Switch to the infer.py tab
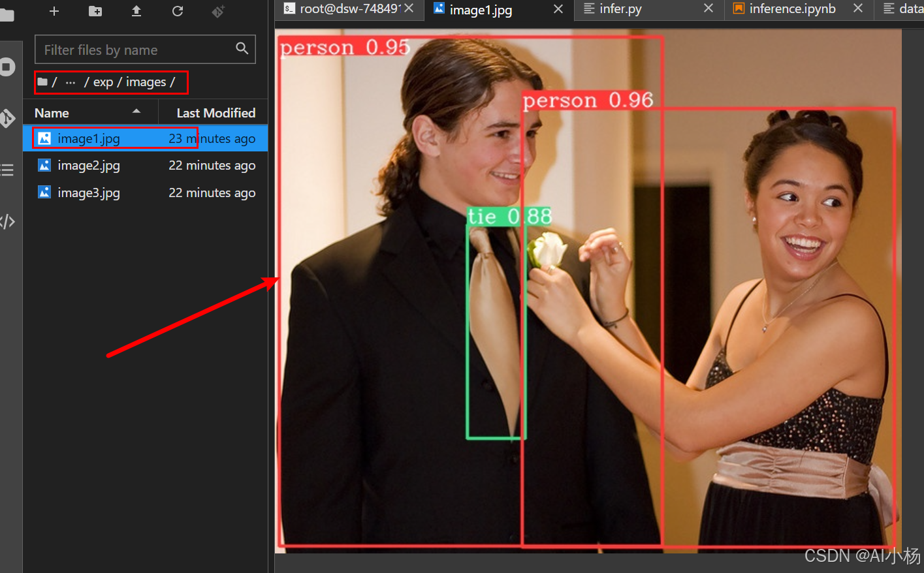The width and height of the screenshot is (924, 573). point(620,8)
